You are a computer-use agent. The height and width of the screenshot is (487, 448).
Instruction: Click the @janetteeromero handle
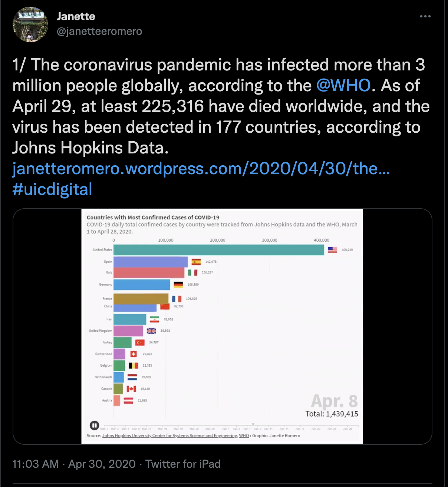(x=99, y=32)
